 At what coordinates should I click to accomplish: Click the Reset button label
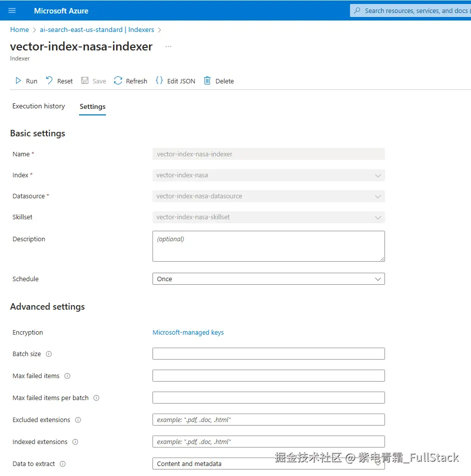point(65,81)
